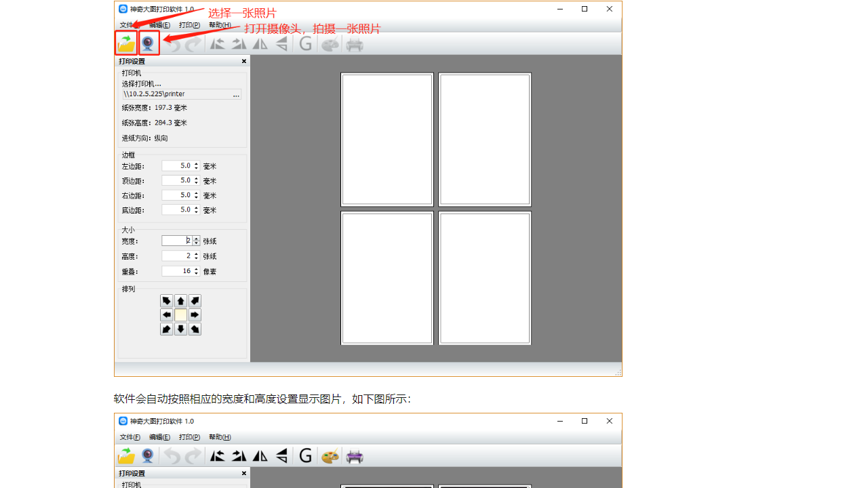
Task: Increase 重叠 overlap pixels with up stepper
Action: tap(197, 269)
